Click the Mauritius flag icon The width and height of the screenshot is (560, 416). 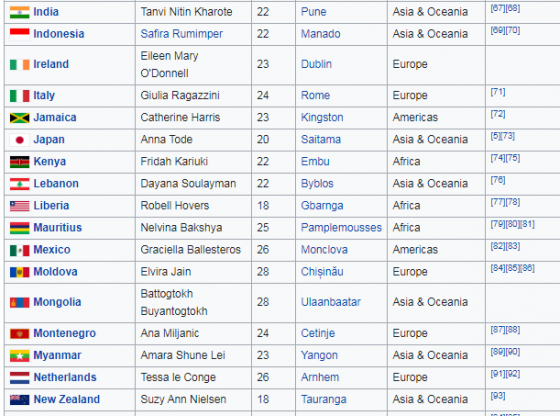coord(19,228)
